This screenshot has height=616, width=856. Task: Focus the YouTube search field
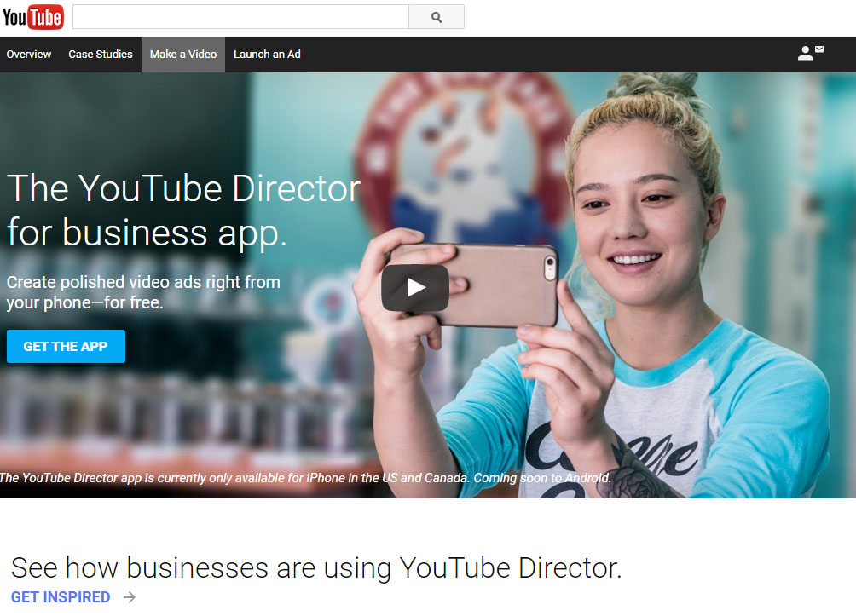(240, 17)
